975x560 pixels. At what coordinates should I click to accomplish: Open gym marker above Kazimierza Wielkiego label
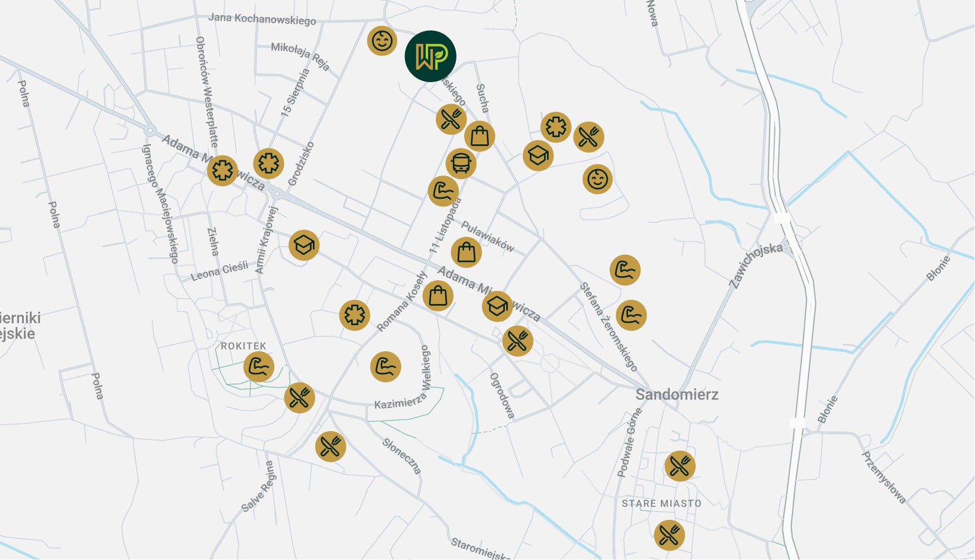[x=386, y=367]
